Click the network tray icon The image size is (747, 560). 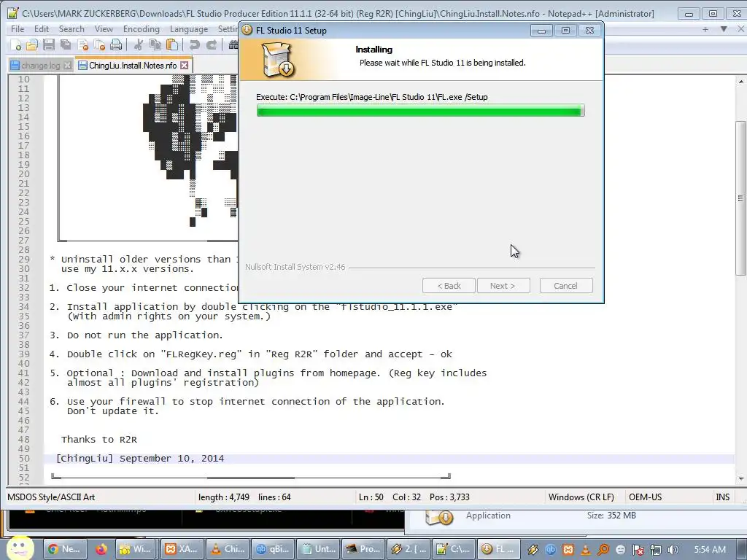(656, 550)
